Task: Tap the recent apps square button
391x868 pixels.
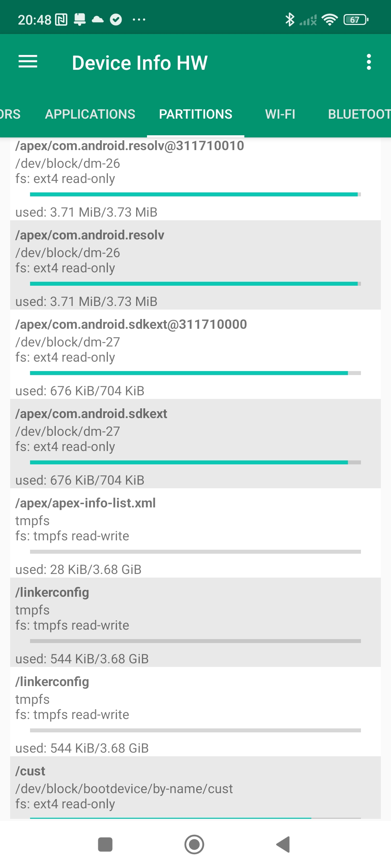Action: coord(105,844)
